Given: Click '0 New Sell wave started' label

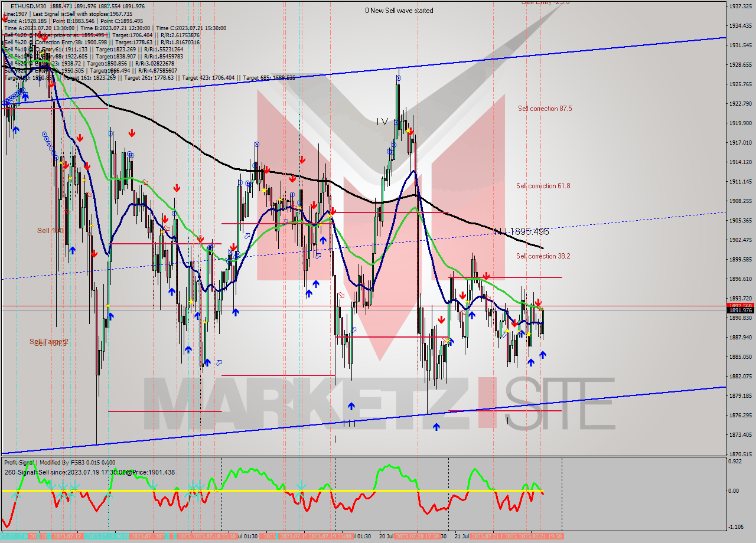Looking at the screenshot, I should coord(399,11).
